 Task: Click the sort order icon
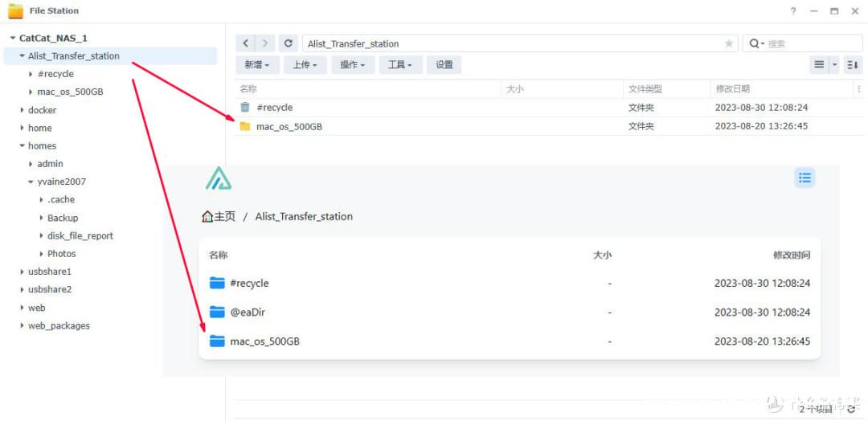(x=852, y=65)
